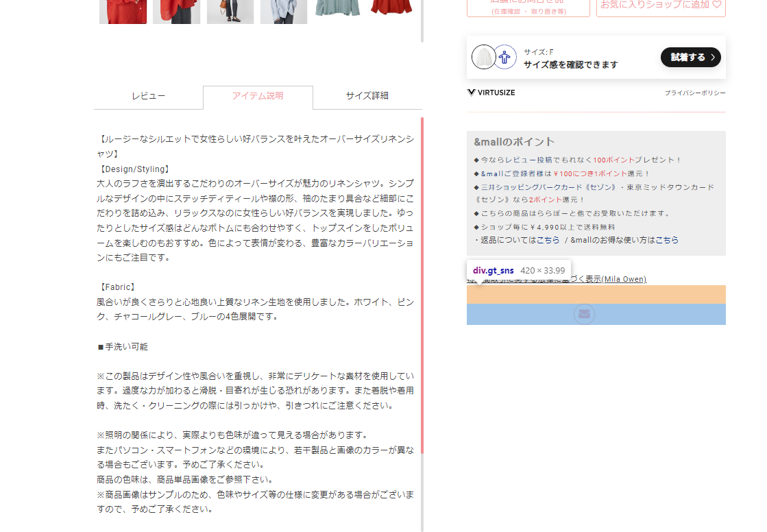Viewport: 767px width, 532px height.
Task: Click the envelope share icon at bottom right
Action: click(584, 314)
